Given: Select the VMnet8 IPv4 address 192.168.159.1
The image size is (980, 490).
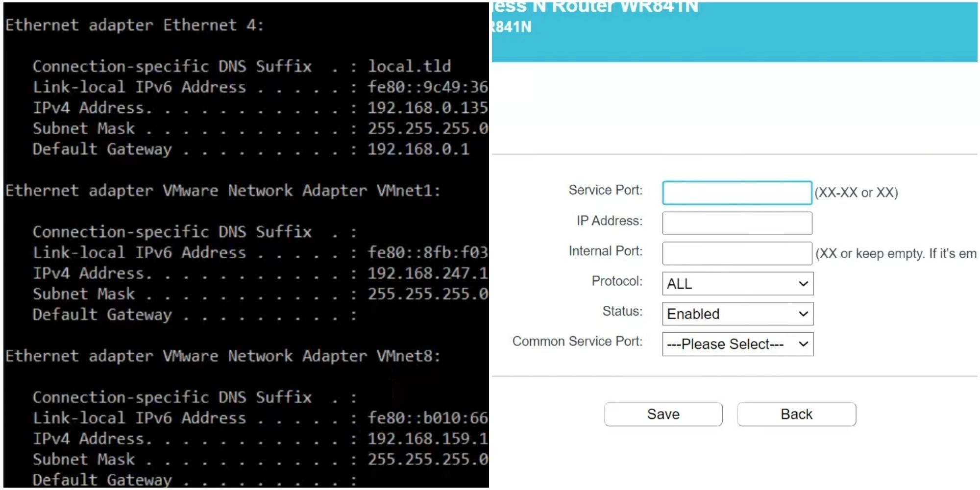Looking at the screenshot, I should pyautogui.click(x=428, y=439).
